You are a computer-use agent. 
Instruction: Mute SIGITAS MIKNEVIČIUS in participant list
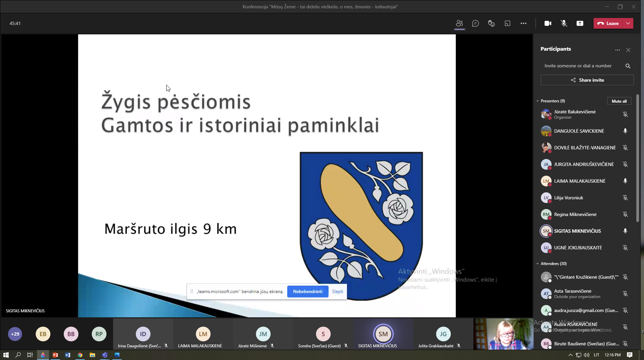625,231
